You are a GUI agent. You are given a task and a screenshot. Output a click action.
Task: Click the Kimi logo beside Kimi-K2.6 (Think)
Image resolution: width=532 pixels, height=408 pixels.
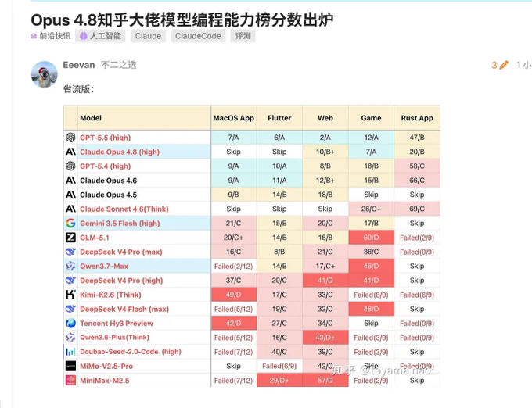tap(70, 295)
